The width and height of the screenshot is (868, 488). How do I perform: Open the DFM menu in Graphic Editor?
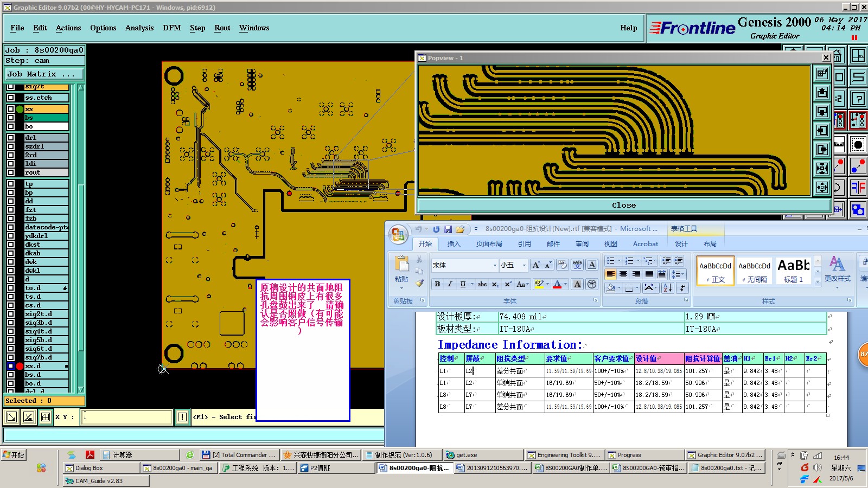click(172, 28)
